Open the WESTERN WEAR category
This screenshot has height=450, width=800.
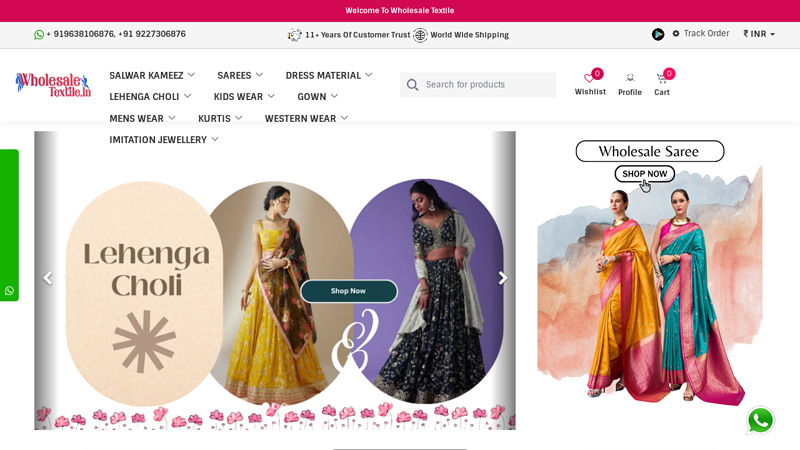[x=301, y=119]
